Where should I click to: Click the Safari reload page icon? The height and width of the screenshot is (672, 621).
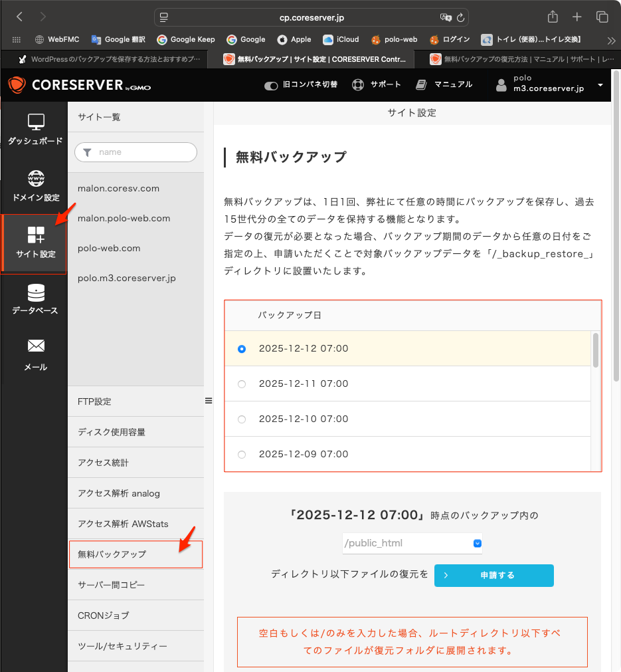tap(460, 17)
